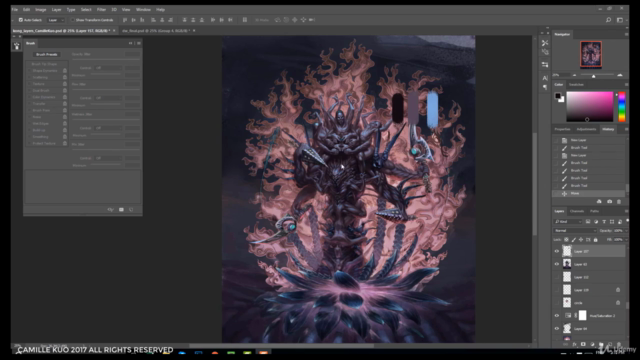Screen dimensions: 640x360
Task: Zoom out with Navigator small mountains icon
Action: 574,75
